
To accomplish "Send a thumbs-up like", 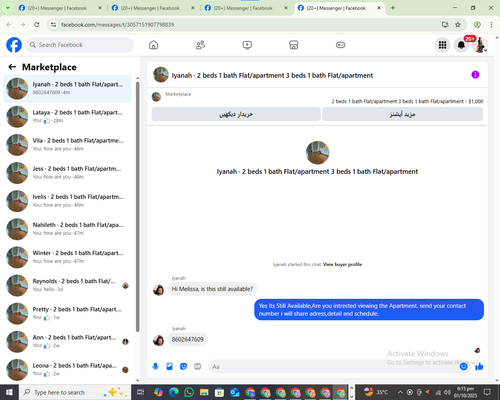I will click(479, 367).
